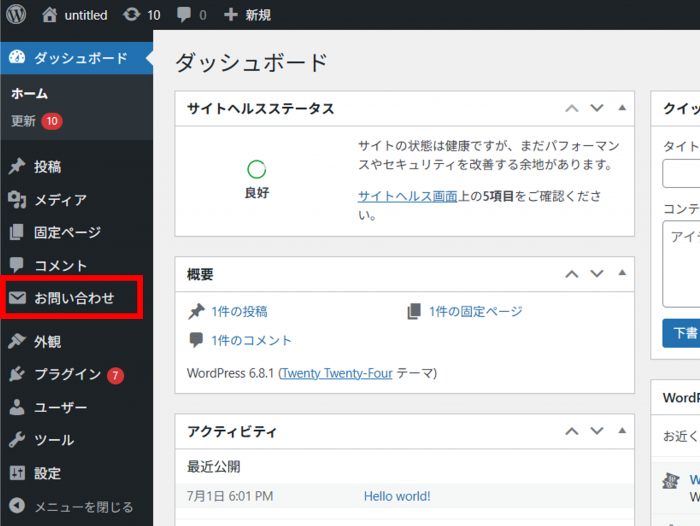Screen dimensions: 700x526
Task: Toggle the サイトヘルスステータス panel triangle
Action: [x=622, y=108]
